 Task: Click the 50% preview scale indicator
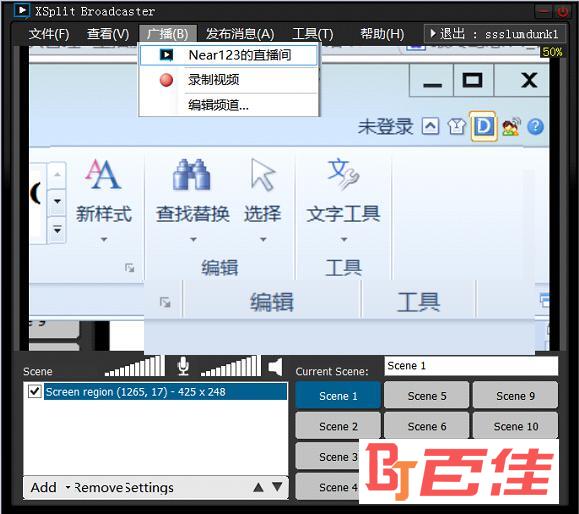coord(552,52)
